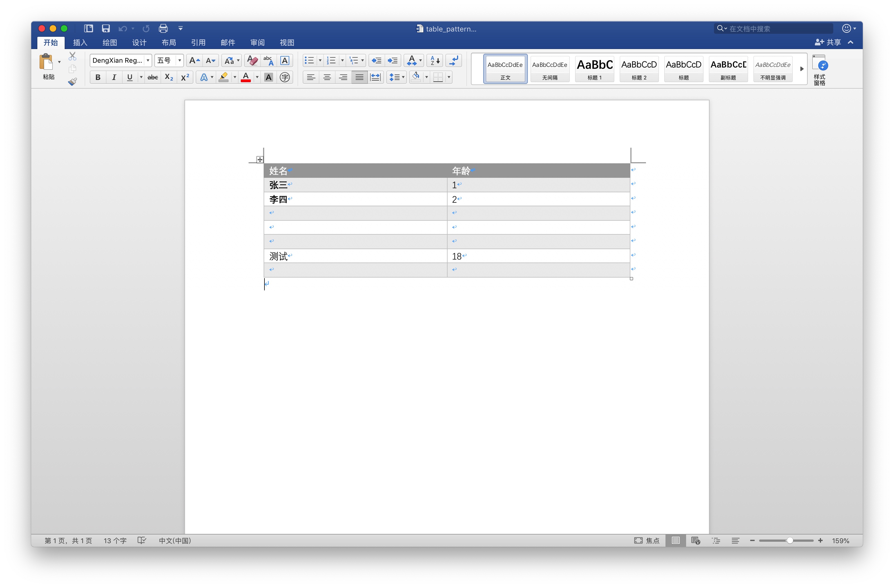Apply the 标题 1 style
894x588 pixels.
point(594,69)
